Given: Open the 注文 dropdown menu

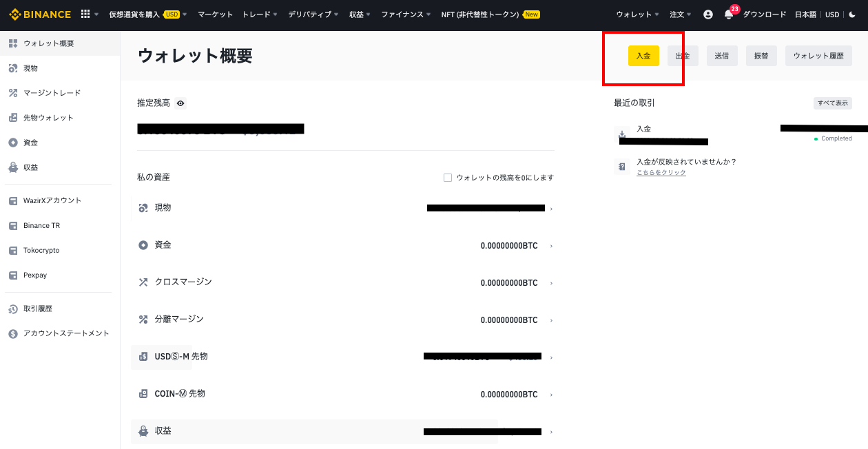Looking at the screenshot, I should pos(681,14).
